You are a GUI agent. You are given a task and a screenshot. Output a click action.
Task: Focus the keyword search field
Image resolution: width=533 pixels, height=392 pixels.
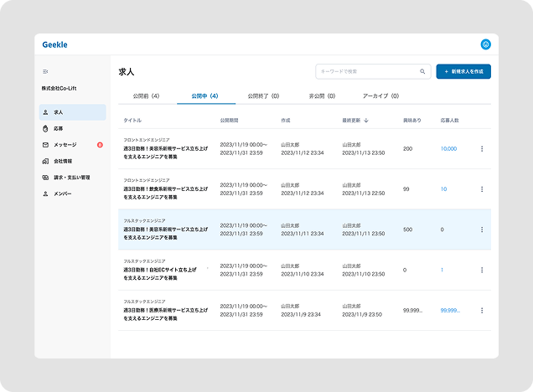point(373,71)
